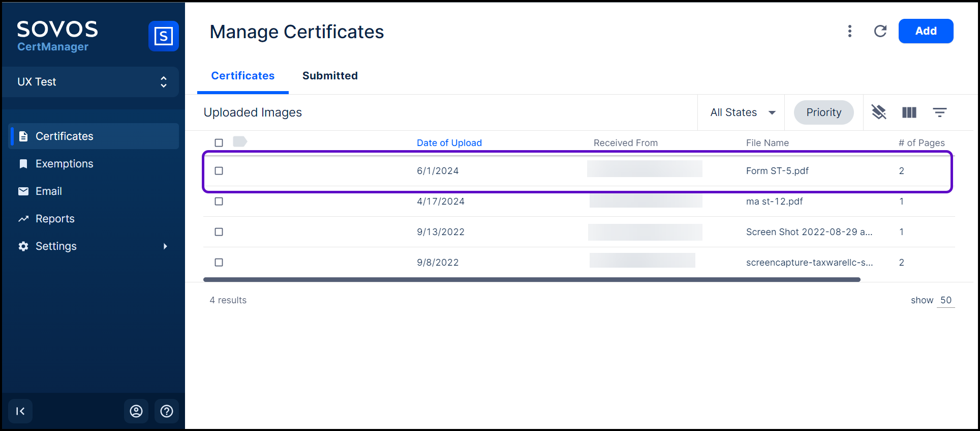The image size is (980, 431).
Task: Refresh the certificates list
Action: pyautogui.click(x=880, y=31)
